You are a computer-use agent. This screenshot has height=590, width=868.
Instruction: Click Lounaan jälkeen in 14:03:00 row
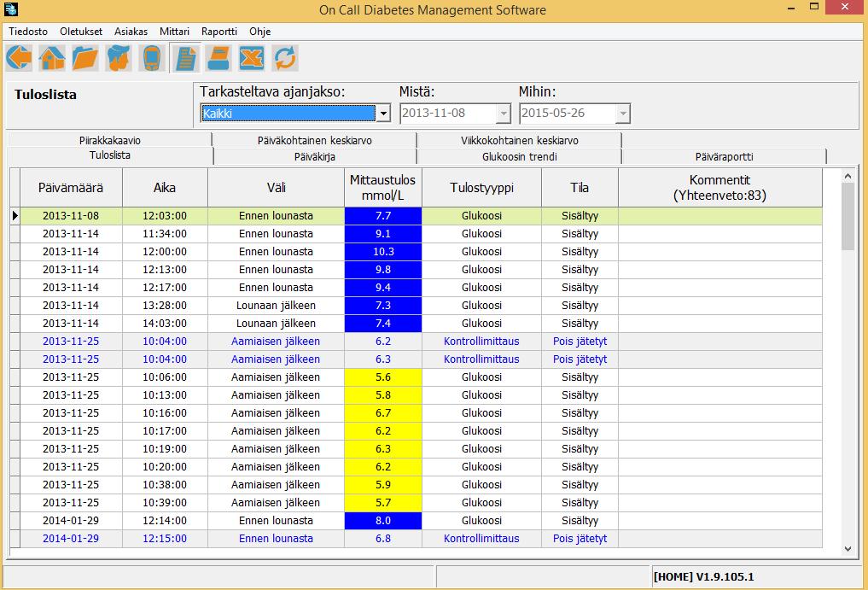pos(276,324)
